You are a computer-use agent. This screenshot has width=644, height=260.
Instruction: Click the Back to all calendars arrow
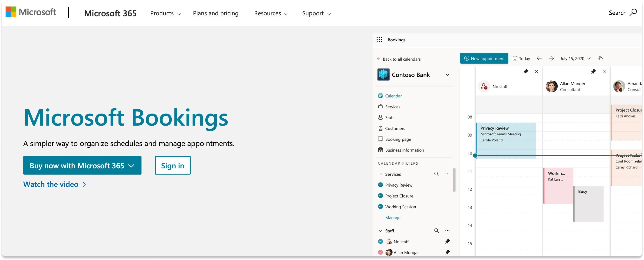(x=378, y=59)
